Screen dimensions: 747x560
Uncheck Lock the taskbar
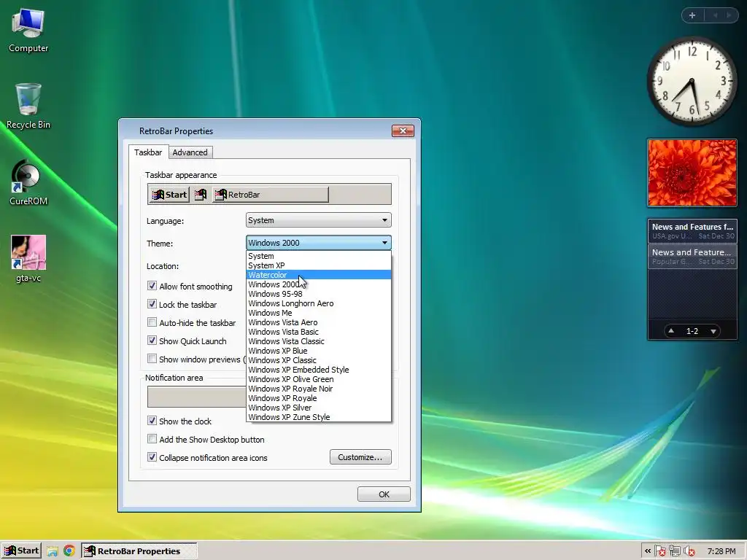click(152, 304)
